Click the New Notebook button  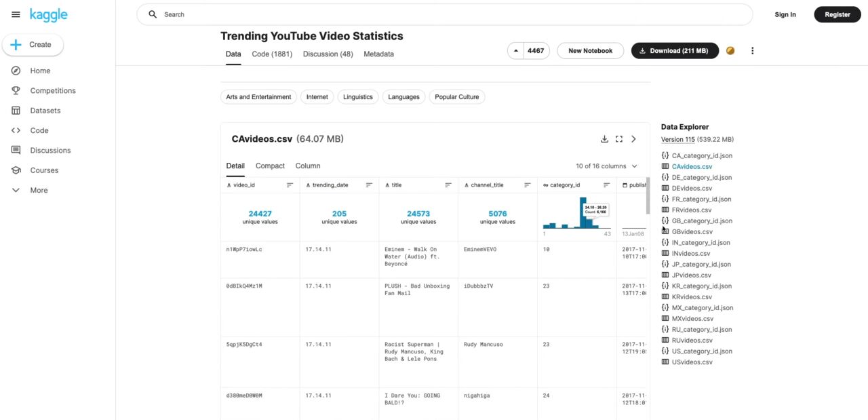(x=591, y=51)
